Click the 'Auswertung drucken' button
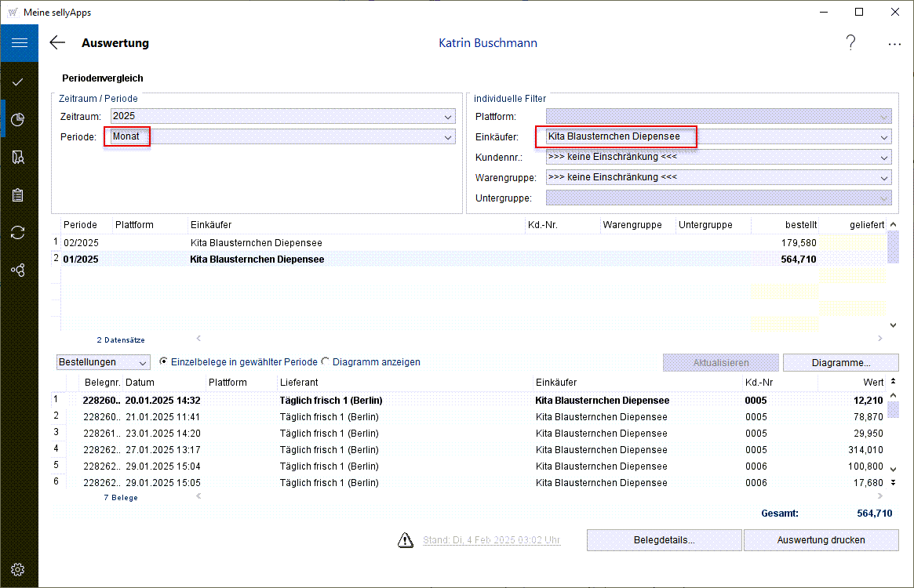Viewport: 914px width, 588px height. click(x=821, y=540)
